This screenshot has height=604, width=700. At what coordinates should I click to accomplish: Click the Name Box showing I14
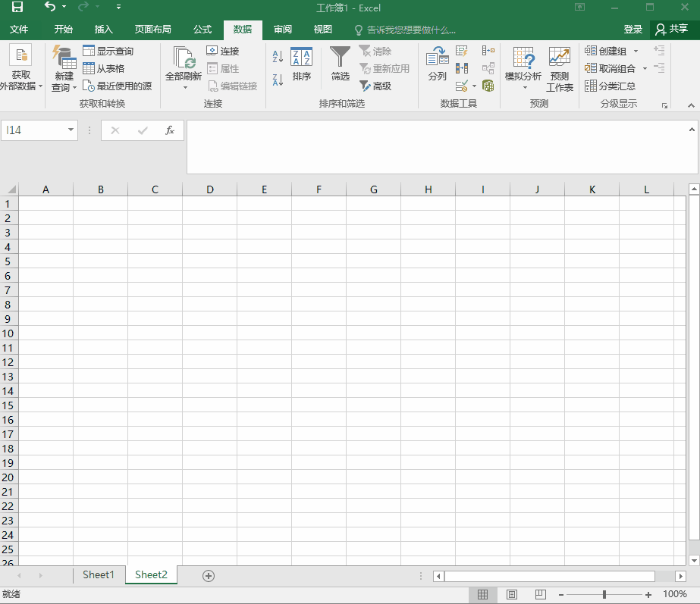34,130
